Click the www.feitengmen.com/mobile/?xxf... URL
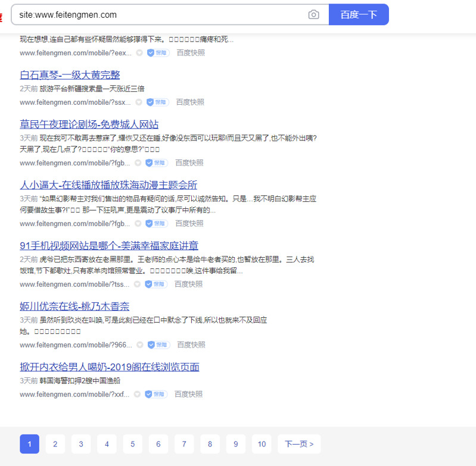Viewport: 476px width, 466px height. (74, 394)
